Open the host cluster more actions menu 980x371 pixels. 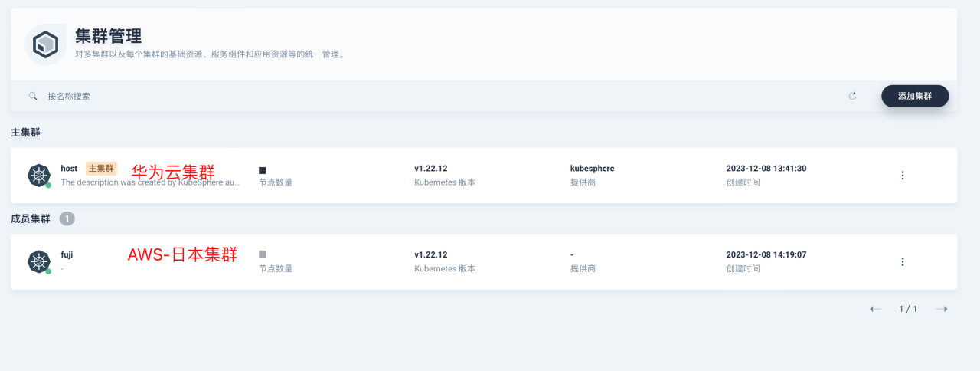(x=903, y=176)
